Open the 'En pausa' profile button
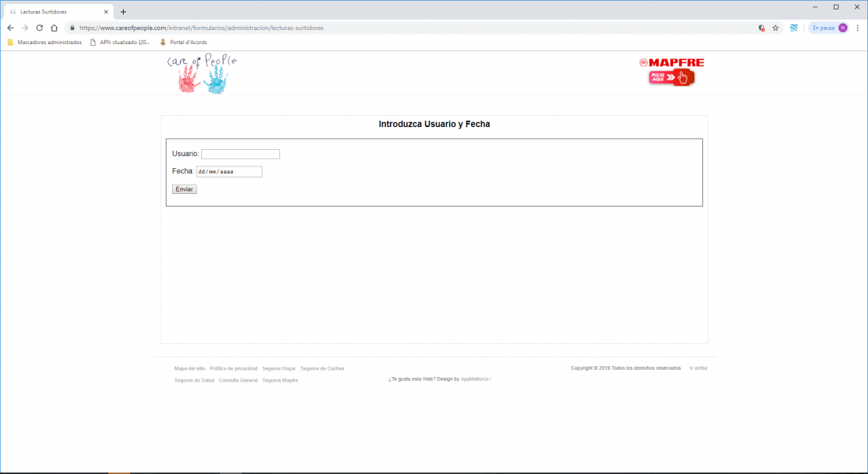The width and height of the screenshot is (868, 474). pos(829,28)
